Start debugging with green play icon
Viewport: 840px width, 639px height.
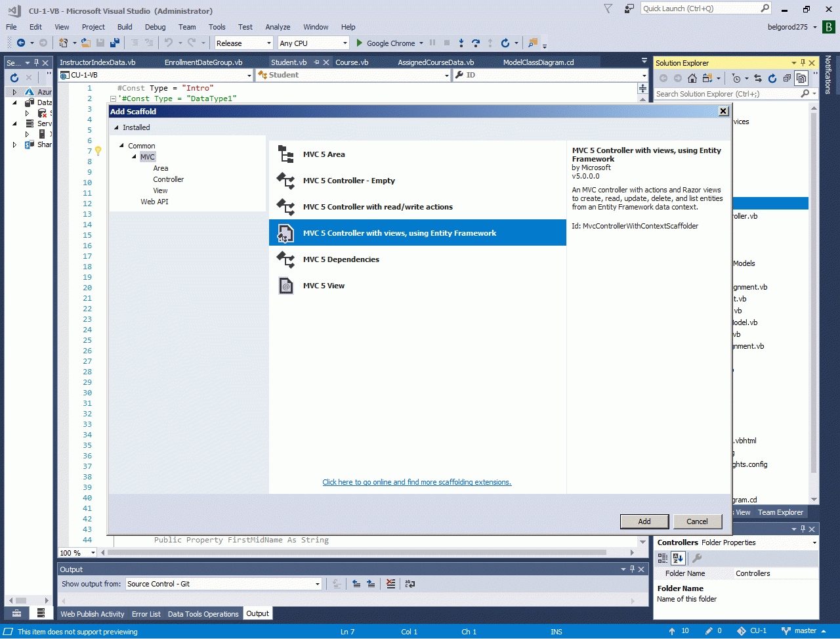[360, 43]
